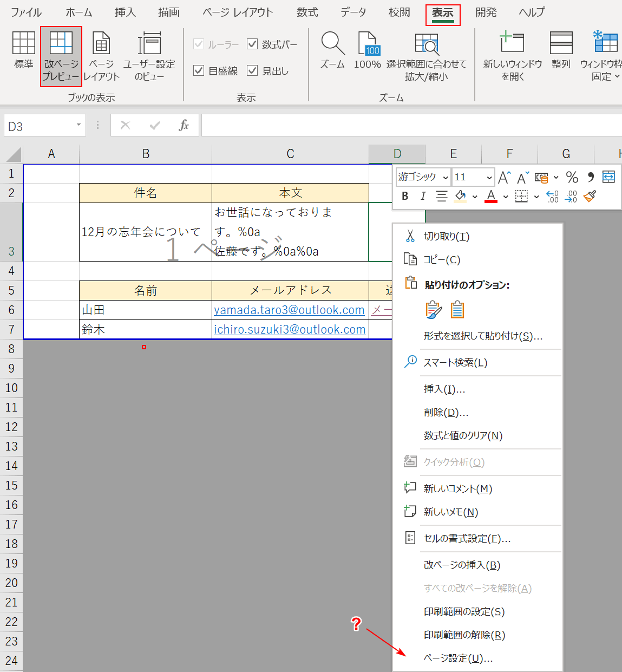Expand the Name Box dropdown arrow
The width and height of the screenshot is (622, 672).
pyautogui.click(x=78, y=125)
